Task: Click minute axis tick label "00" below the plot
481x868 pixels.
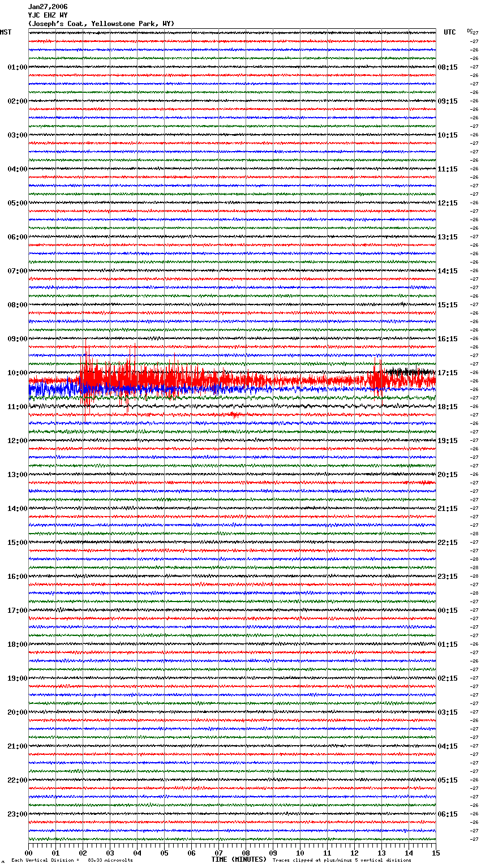Action: click(x=28, y=853)
